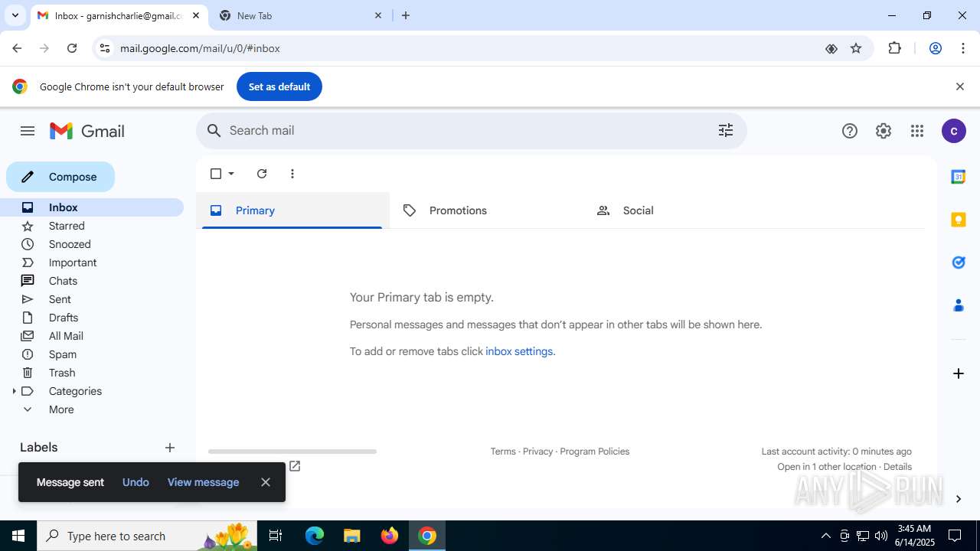This screenshot has height=551, width=980.
Task: Open Program Policies link
Action: [x=595, y=452]
